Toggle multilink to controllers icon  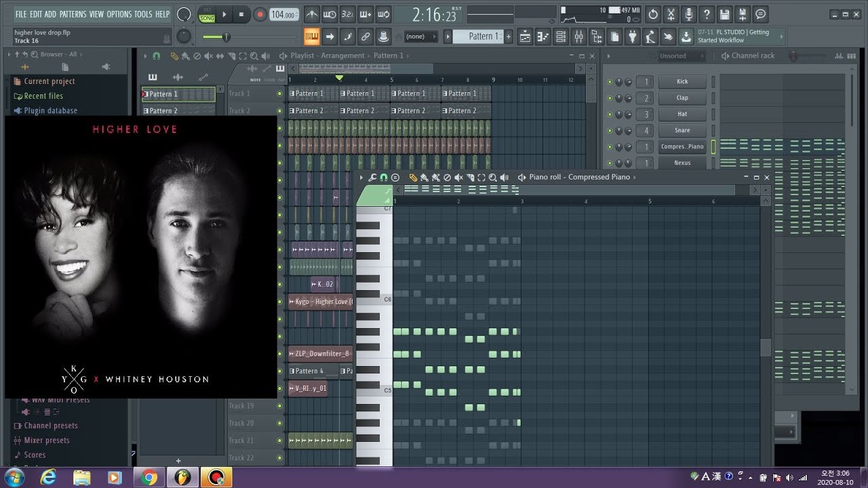(x=383, y=37)
